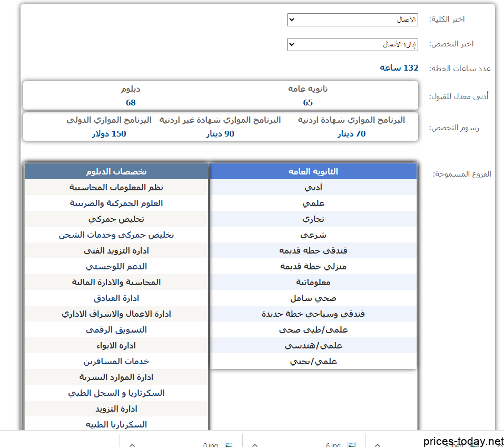
Task: Select diploma major العلوم الجمركية والضريبية
Action: coord(116,203)
